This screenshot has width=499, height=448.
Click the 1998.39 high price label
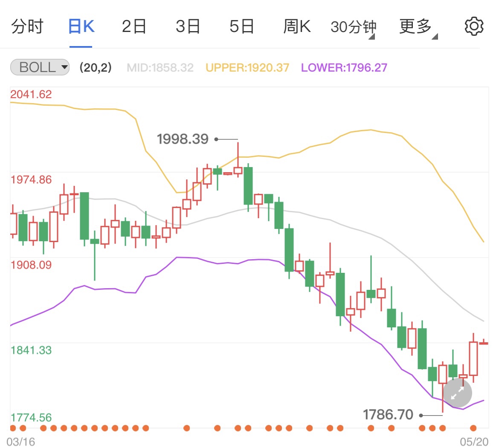(183, 139)
